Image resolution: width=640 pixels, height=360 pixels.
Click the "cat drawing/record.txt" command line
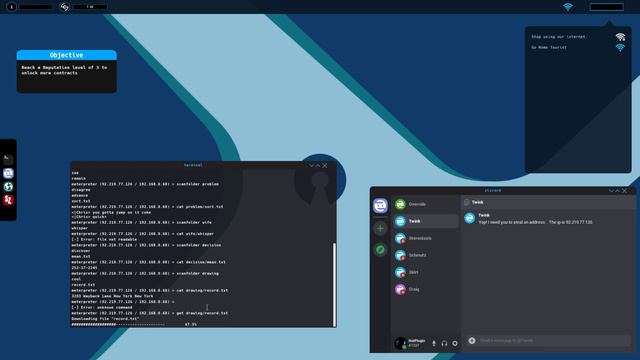click(150, 291)
